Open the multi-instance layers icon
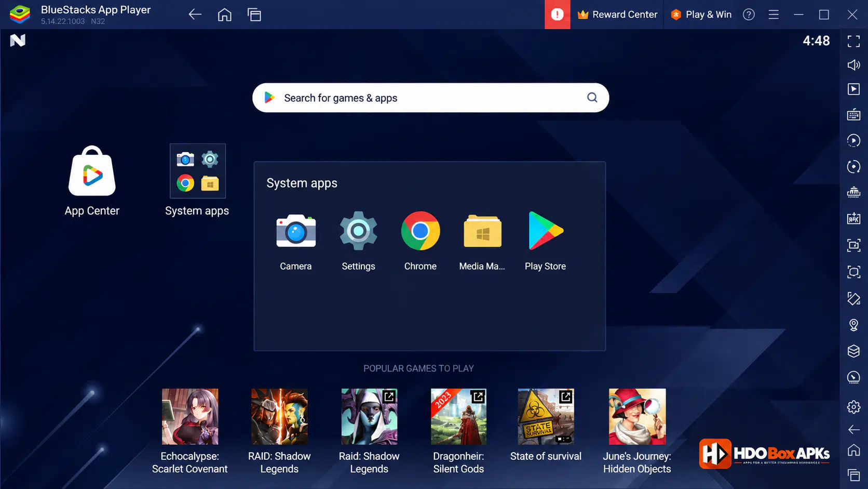The width and height of the screenshot is (868, 489). [x=853, y=351]
